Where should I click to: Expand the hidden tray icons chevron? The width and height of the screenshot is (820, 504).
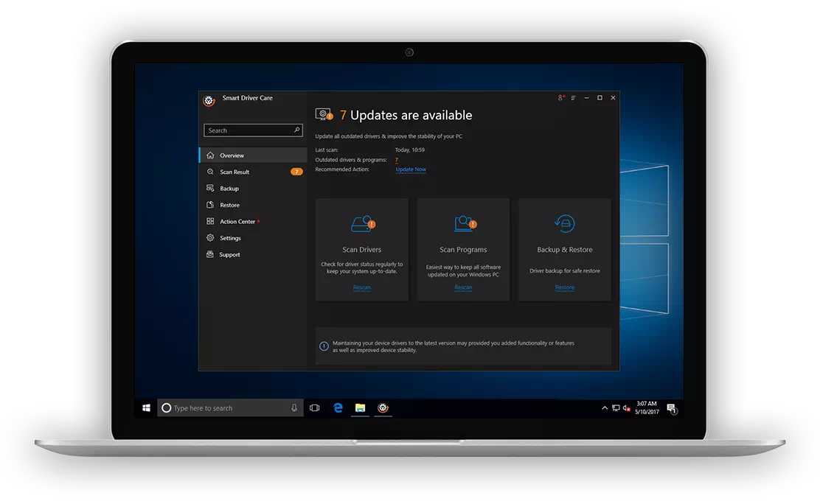point(605,407)
